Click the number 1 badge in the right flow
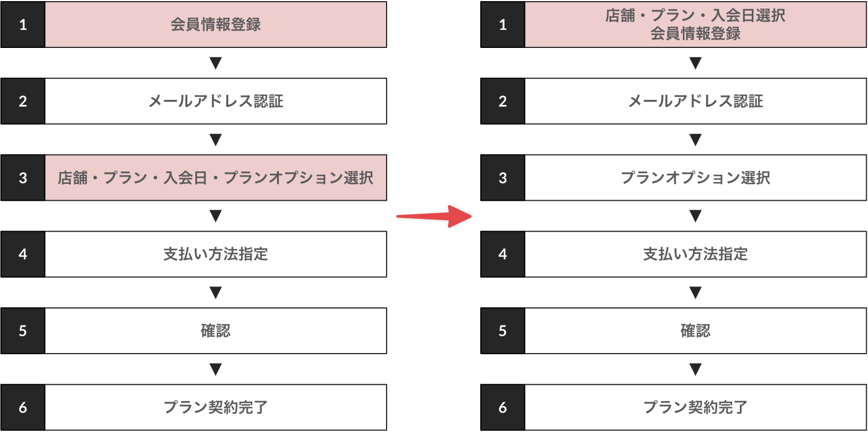The width and height of the screenshot is (868, 432). click(x=503, y=25)
